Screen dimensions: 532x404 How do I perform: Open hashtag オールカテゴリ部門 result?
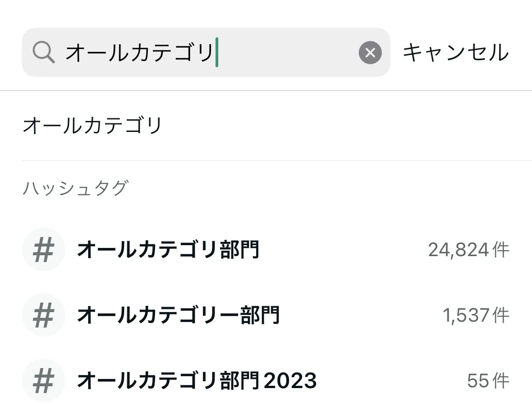pyautogui.click(x=168, y=249)
